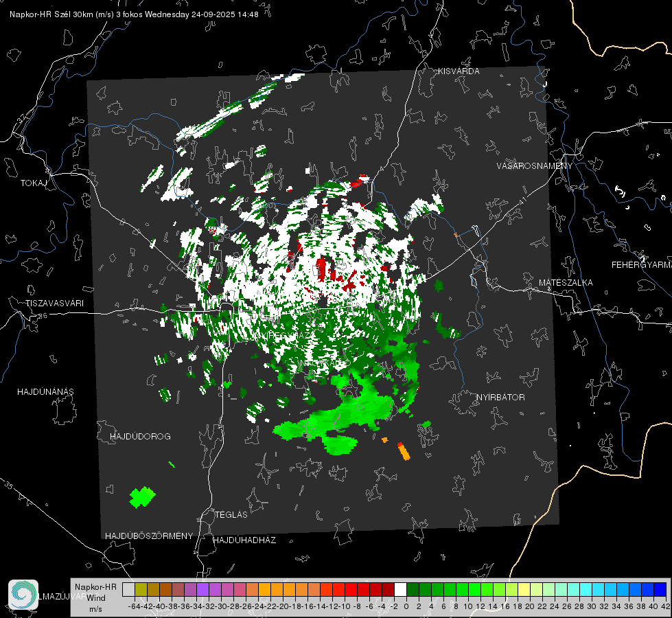Select the TOKAJ city label

coord(34,183)
